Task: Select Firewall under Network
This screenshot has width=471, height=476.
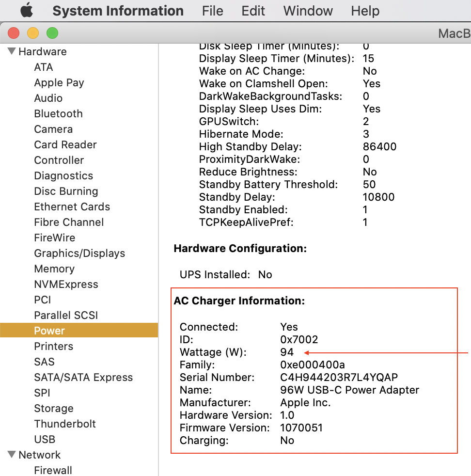Action: (53, 470)
